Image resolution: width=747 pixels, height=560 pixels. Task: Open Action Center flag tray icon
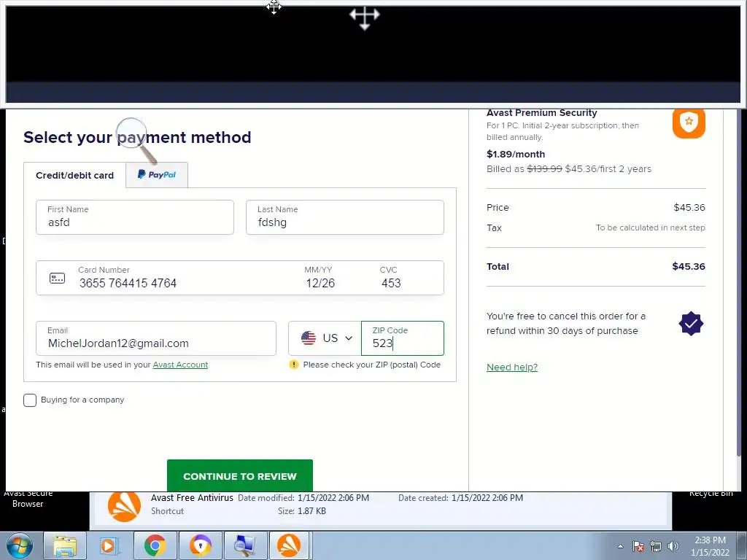click(638, 546)
